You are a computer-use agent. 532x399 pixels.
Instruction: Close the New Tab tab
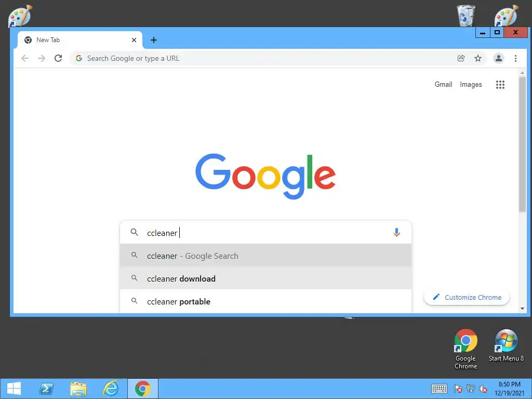[x=134, y=40]
